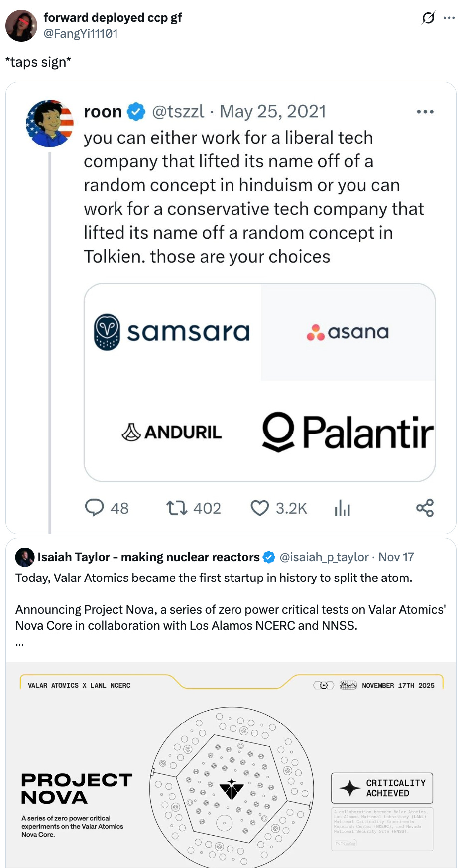
Task: Open the three-dot menu on FangYi11101's post
Action: tap(449, 17)
